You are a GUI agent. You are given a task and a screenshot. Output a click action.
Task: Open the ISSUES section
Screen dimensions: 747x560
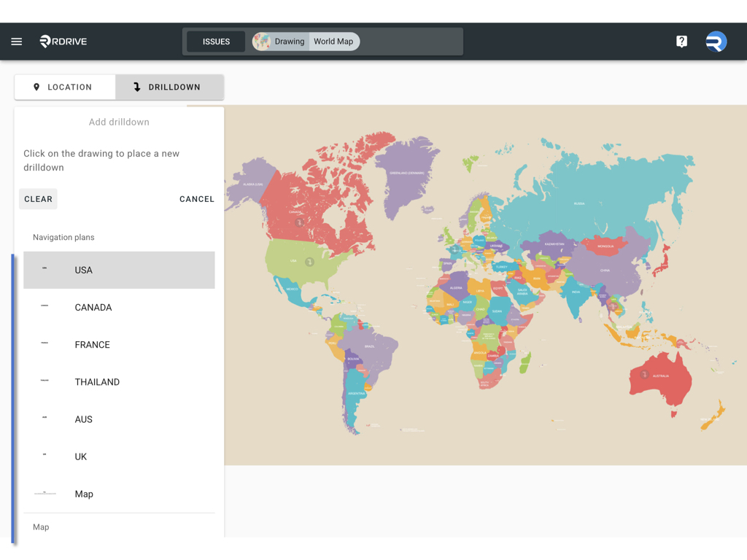[216, 42]
